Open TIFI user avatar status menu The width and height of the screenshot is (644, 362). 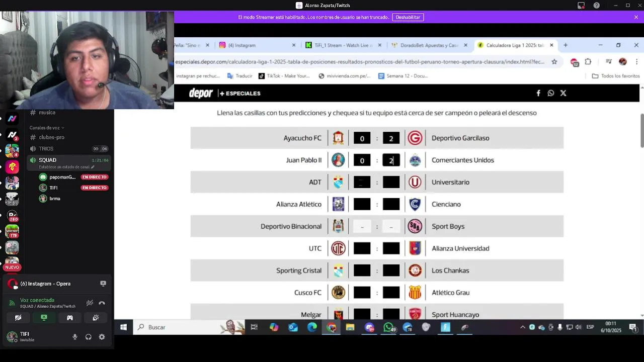[x=12, y=336]
